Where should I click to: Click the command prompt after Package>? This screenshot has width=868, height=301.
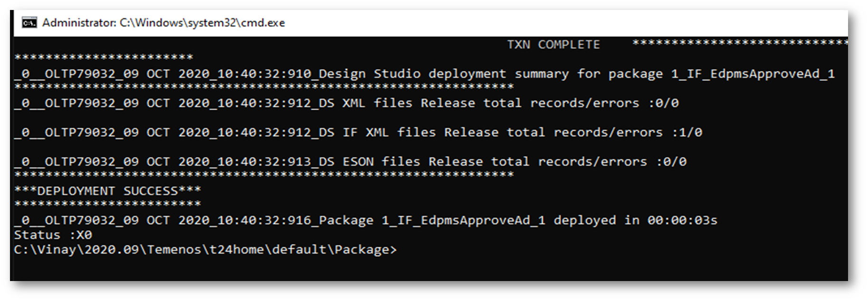tap(401, 250)
